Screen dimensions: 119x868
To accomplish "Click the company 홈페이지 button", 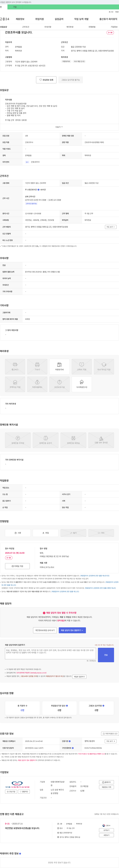I will click(x=106, y=782).
